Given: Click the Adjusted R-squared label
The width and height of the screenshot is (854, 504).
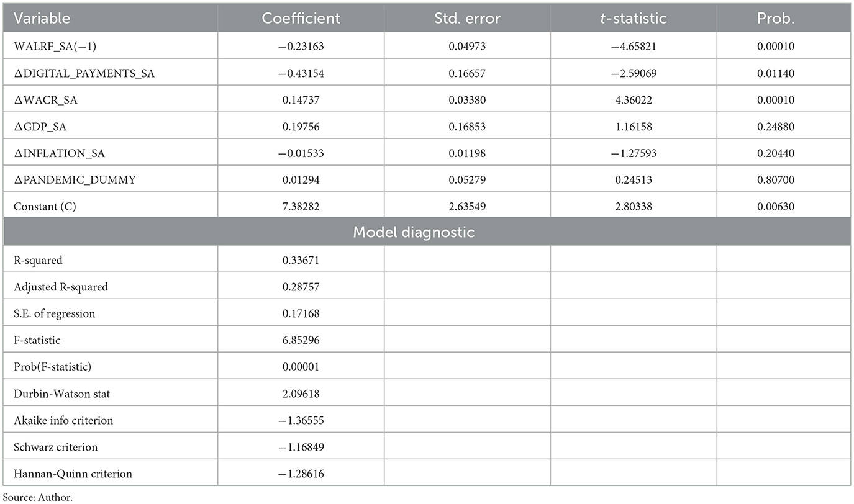Looking at the screenshot, I should point(61,287).
